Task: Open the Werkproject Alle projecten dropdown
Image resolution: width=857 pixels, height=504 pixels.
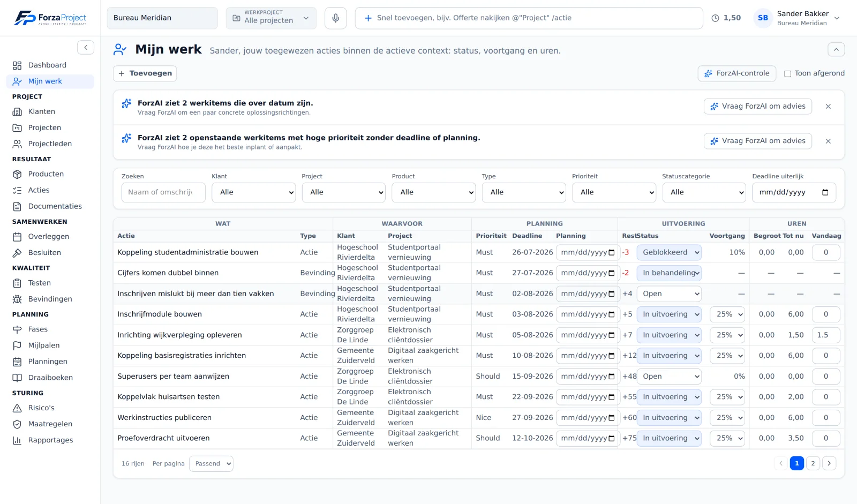Action: coord(271,18)
